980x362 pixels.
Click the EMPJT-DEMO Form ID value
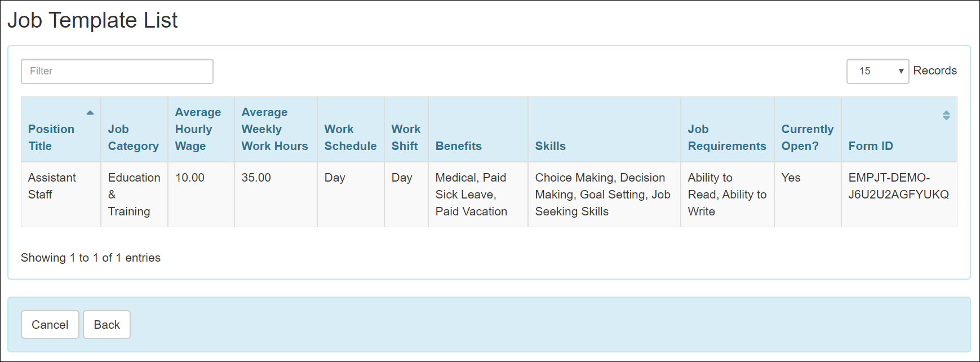click(898, 194)
